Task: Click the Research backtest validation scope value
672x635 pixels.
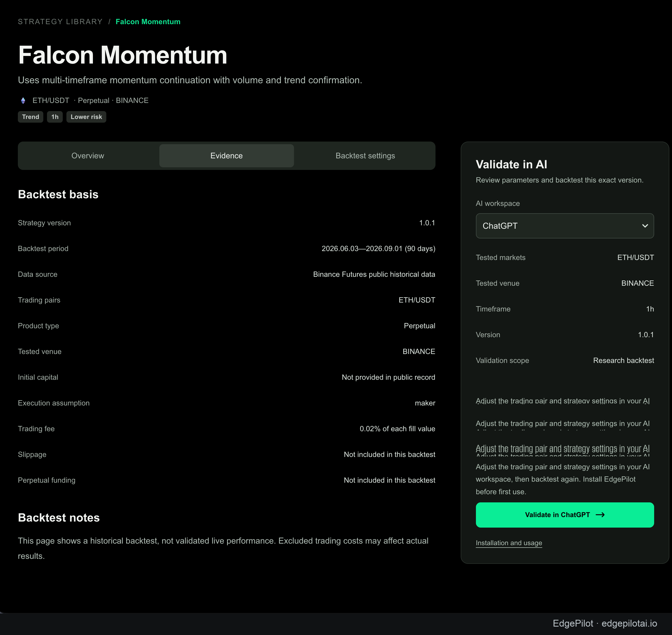Action: pos(623,360)
